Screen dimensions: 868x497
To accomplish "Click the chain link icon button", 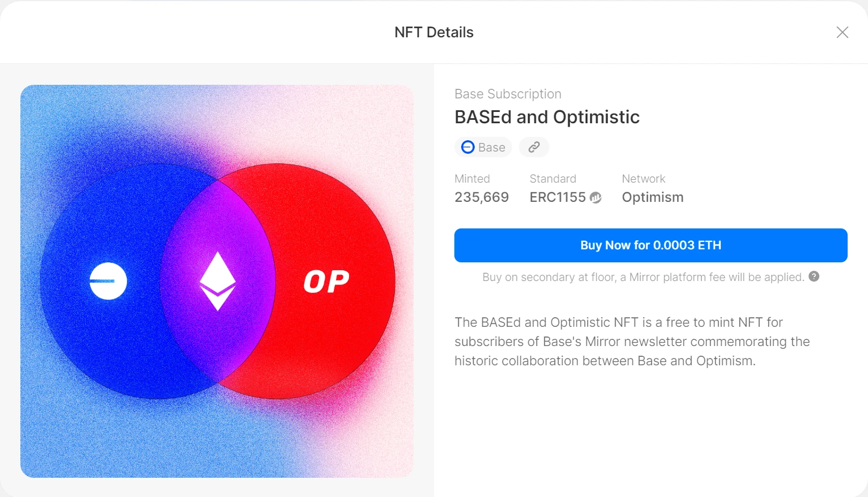I will tap(534, 148).
